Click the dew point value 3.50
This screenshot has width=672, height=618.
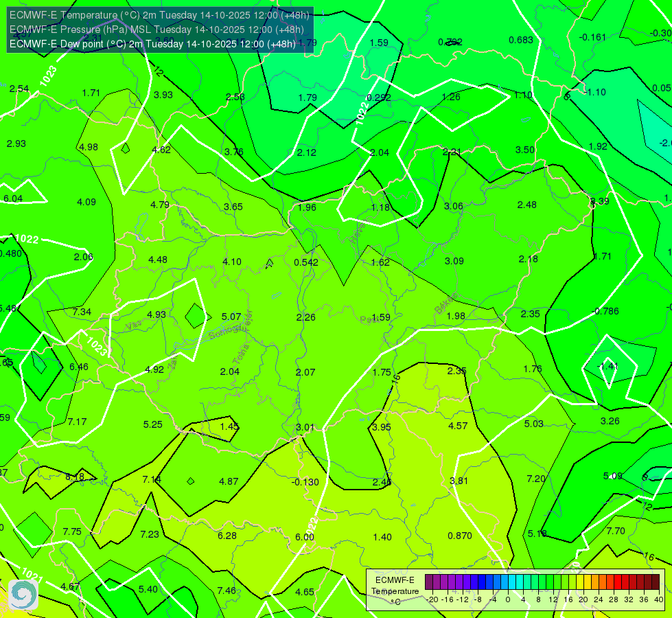525,150
